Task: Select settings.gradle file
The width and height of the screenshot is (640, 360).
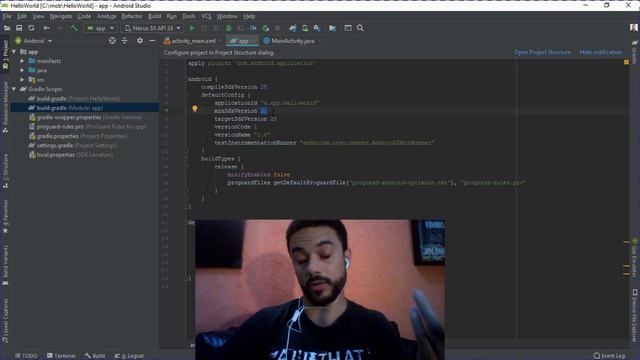Action: 72,145
